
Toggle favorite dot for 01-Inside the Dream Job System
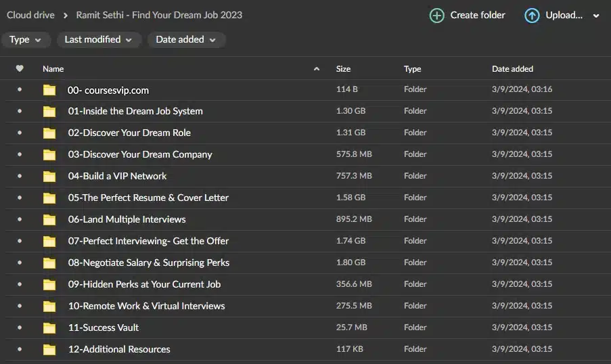(20, 111)
